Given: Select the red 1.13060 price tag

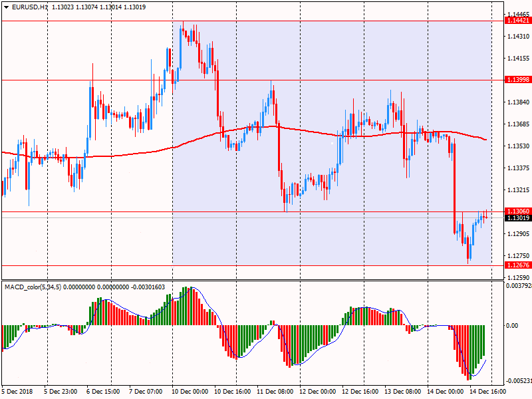Looking at the screenshot, I should pos(518,211).
